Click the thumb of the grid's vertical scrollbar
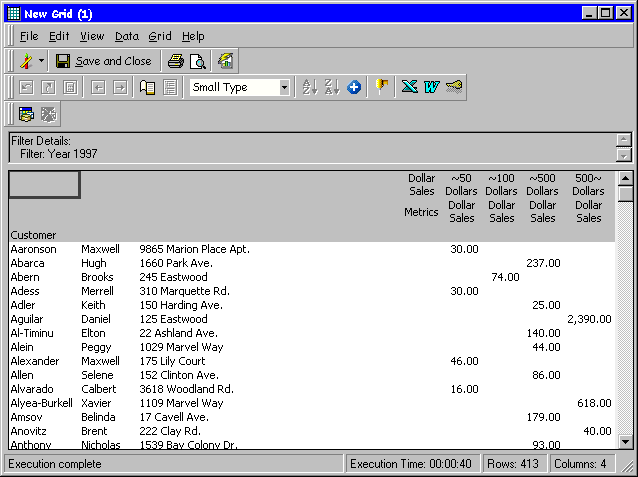 tap(625, 194)
